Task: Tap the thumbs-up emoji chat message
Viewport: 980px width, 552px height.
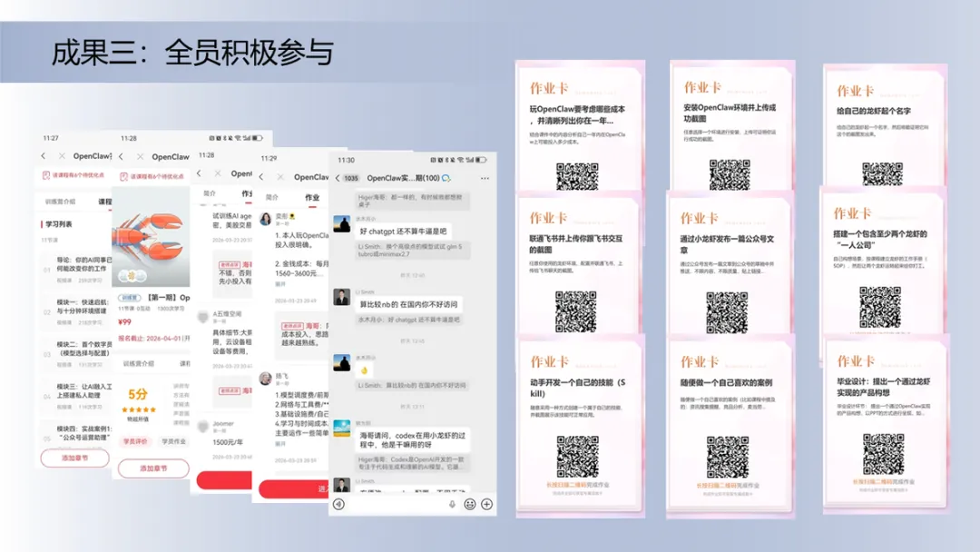Action: (x=365, y=370)
